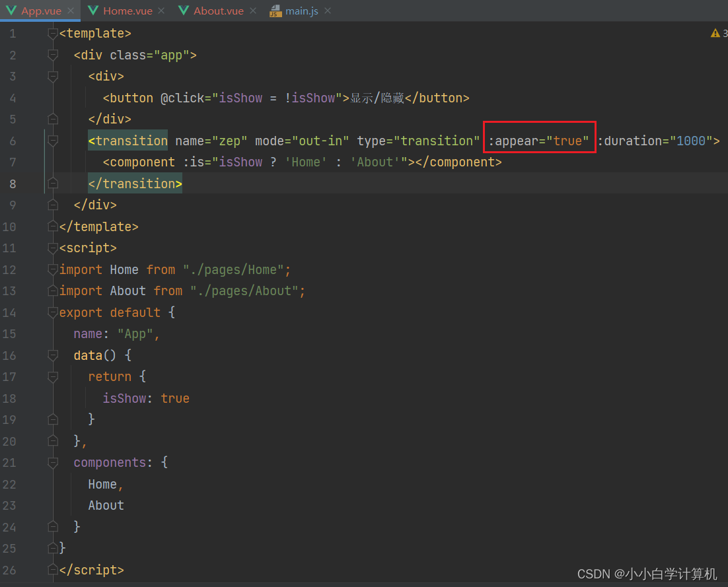Click line number 18 in the gutter
Viewport: 728px width, 587px height.
[x=9, y=399]
